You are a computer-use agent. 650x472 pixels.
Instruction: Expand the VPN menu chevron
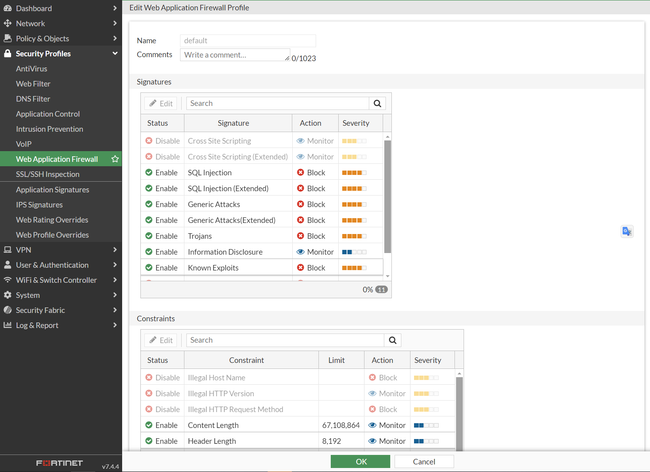coord(115,250)
